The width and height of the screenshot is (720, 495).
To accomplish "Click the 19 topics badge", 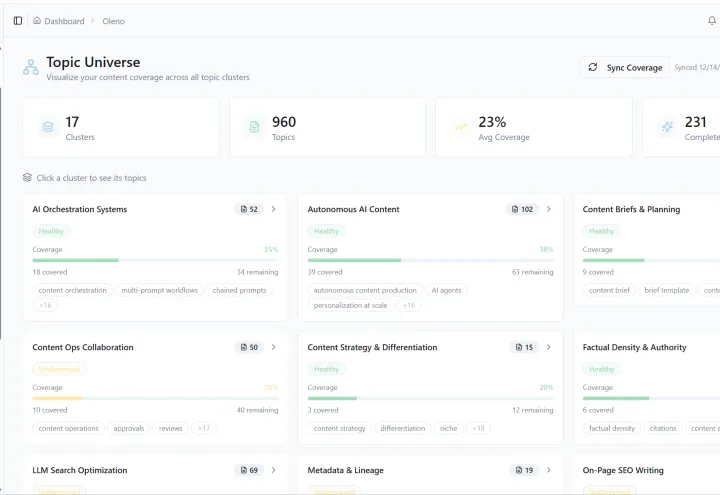I will [x=524, y=470].
